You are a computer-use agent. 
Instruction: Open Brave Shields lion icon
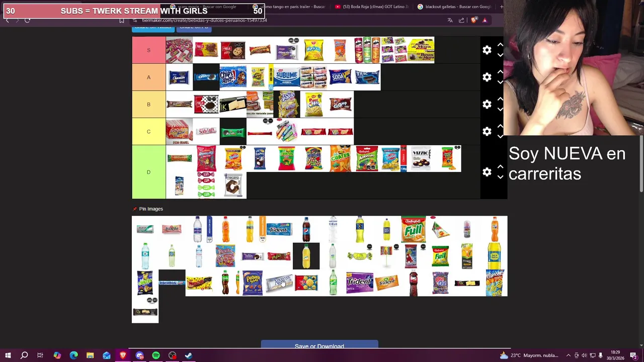point(473,20)
